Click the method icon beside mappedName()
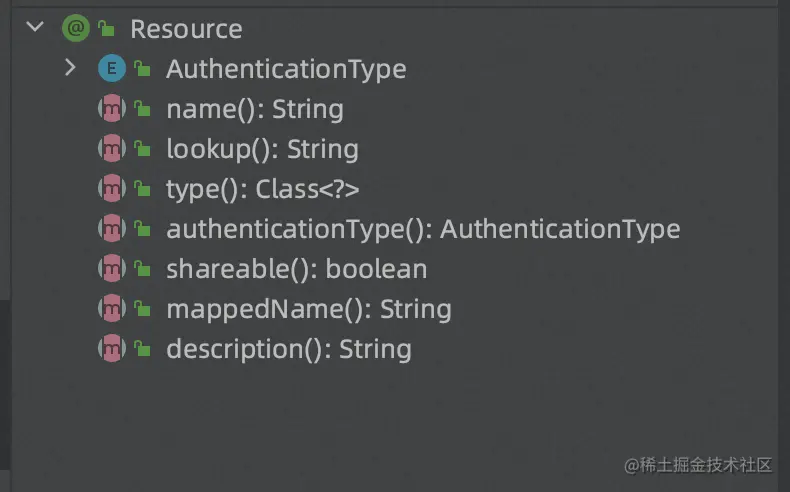Image resolution: width=790 pixels, height=492 pixels. point(111,309)
